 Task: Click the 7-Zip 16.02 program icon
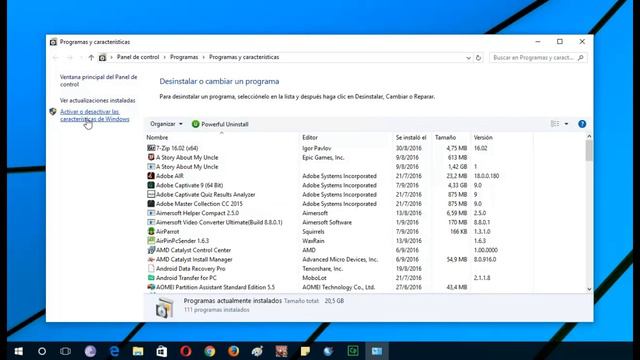click(x=151, y=148)
